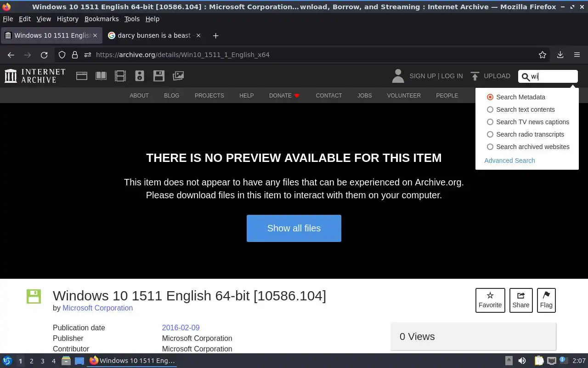Viewport: 588px width, 368px height.
Task: Click the Flag button
Action: click(x=546, y=300)
